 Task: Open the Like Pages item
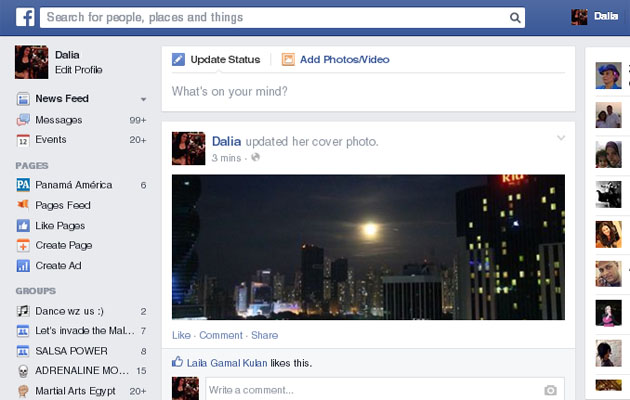point(60,226)
